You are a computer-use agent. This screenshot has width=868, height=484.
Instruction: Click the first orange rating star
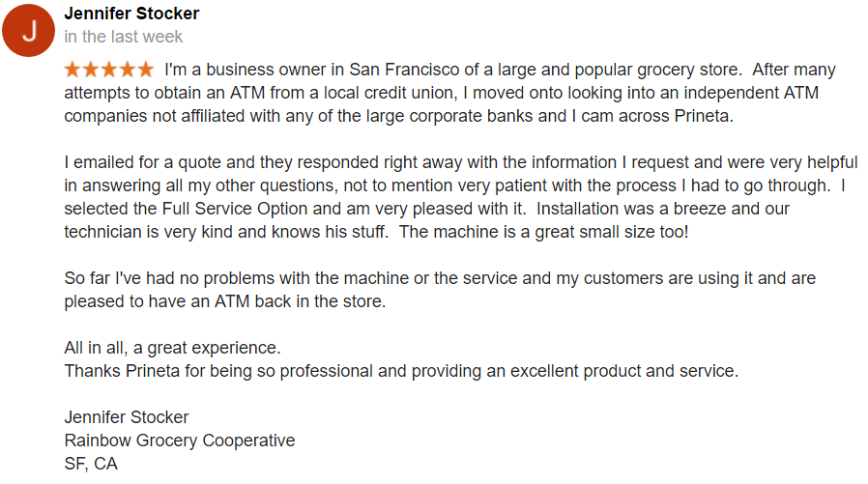pos(72,70)
